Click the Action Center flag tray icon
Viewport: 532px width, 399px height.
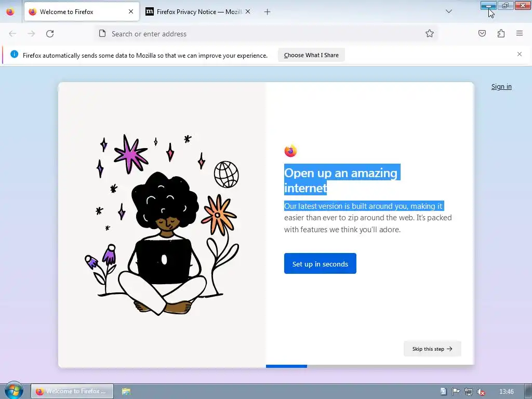[456, 392]
